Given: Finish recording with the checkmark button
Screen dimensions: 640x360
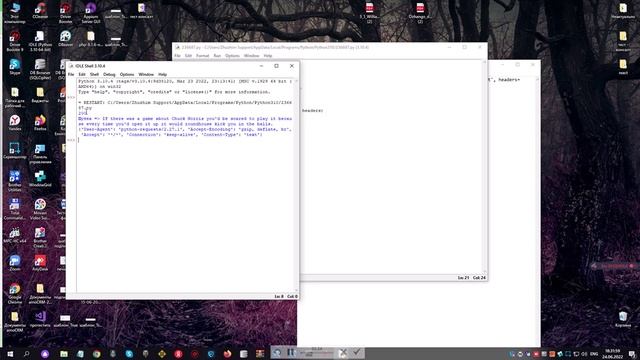Looking at the screenshot, I should 356,352.
